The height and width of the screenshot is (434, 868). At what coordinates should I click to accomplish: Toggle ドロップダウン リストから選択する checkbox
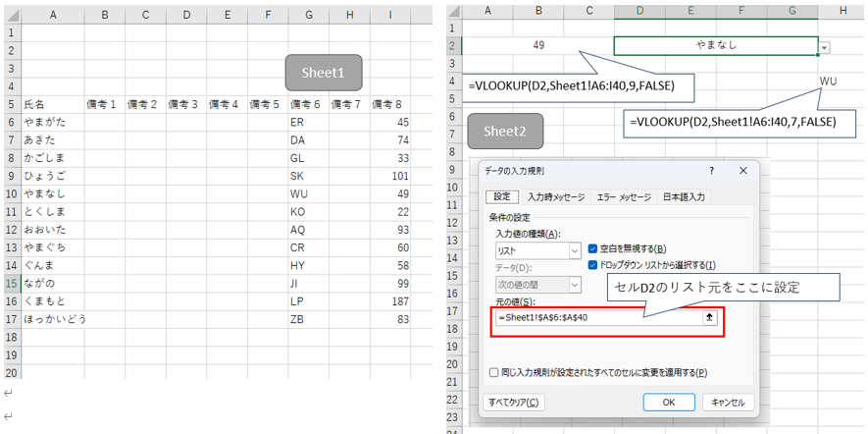(x=592, y=265)
